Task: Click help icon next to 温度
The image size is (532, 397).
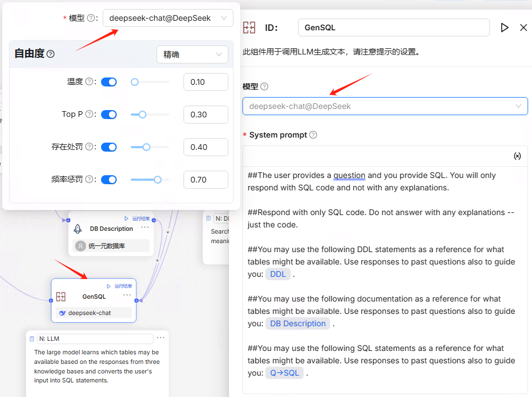Action: point(89,81)
